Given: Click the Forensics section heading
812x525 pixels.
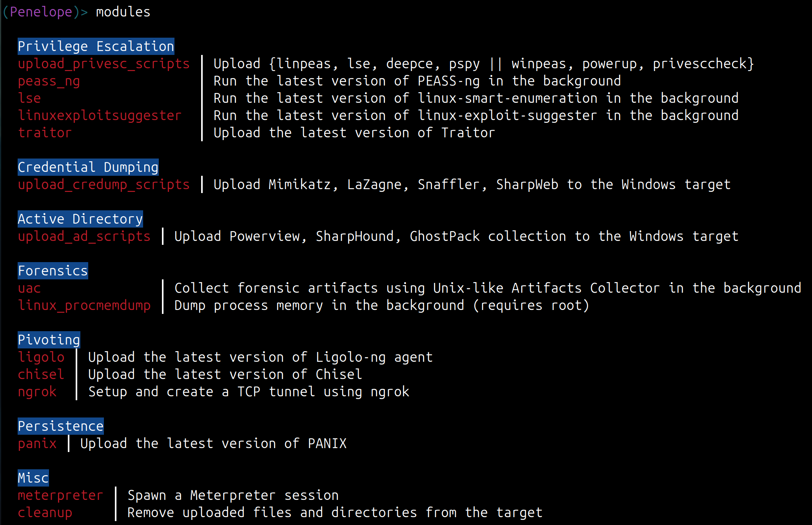Looking at the screenshot, I should pyautogui.click(x=53, y=271).
